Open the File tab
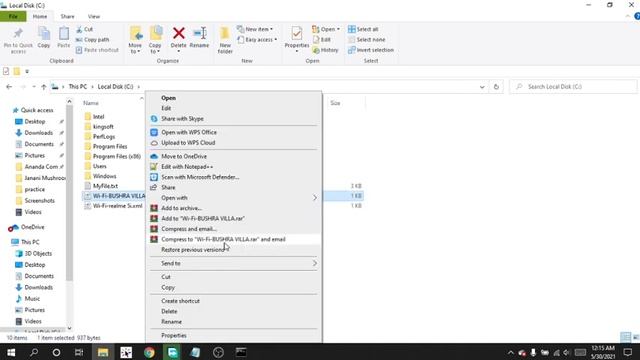The image size is (640, 360). [x=13, y=16]
